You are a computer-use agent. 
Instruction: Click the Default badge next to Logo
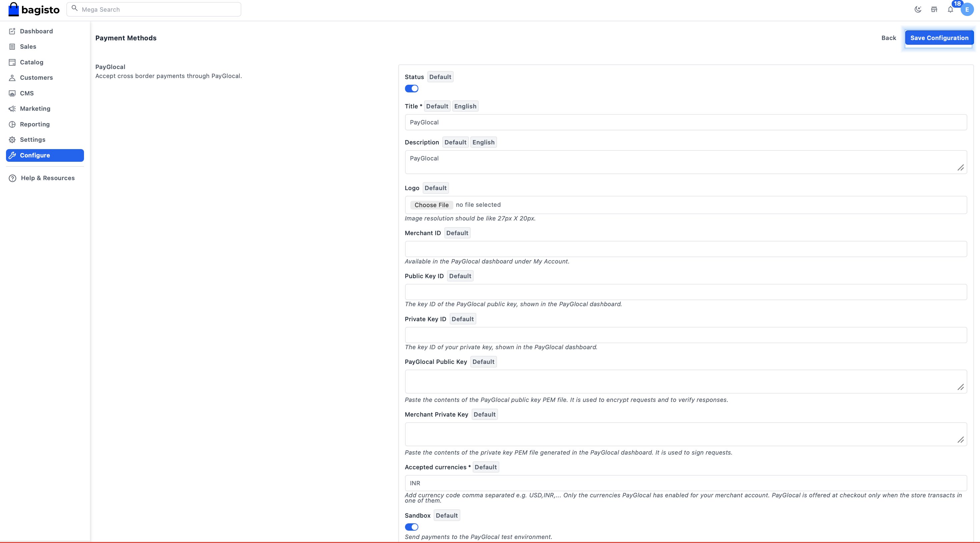pyautogui.click(x=436, y=188)
